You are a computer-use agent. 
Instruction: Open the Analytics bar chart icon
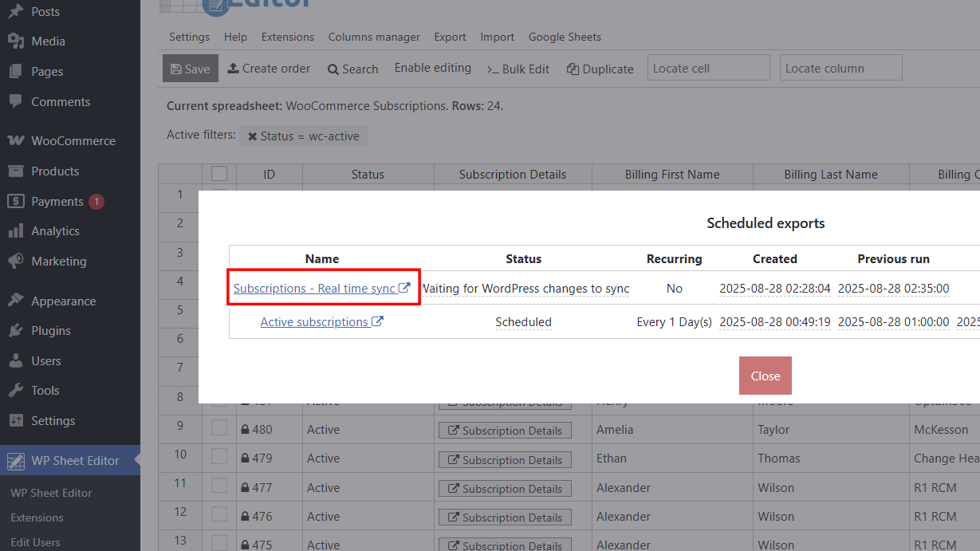click(x=15, y=231)
